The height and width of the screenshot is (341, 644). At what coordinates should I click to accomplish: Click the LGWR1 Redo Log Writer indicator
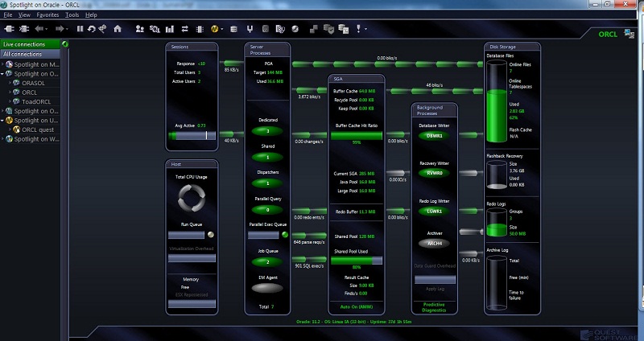[434, 211]
